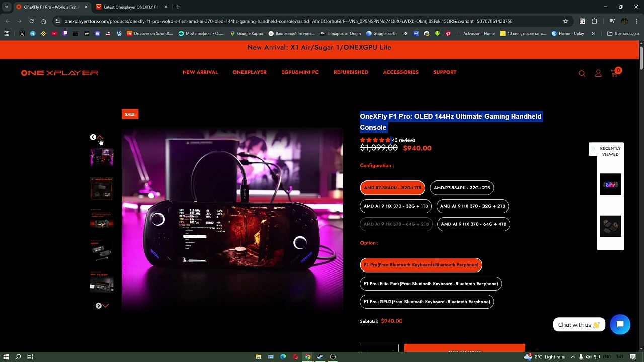Open Windows taskbar search

click(18, 357)
